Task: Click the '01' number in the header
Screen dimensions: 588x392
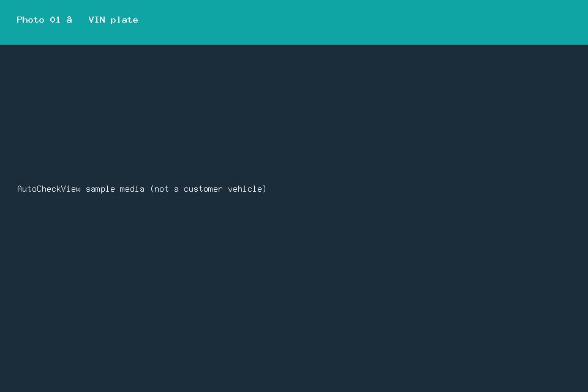Action: tap(55, 20)
